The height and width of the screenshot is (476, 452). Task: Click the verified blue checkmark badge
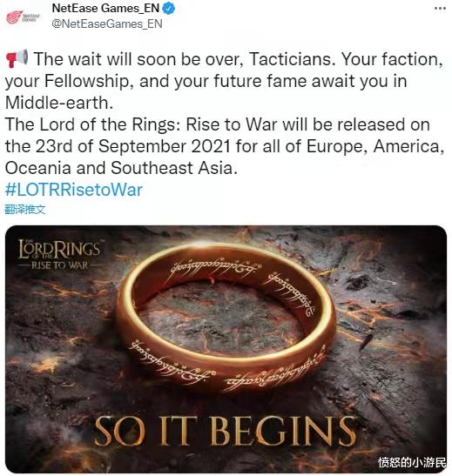(169, 9)
